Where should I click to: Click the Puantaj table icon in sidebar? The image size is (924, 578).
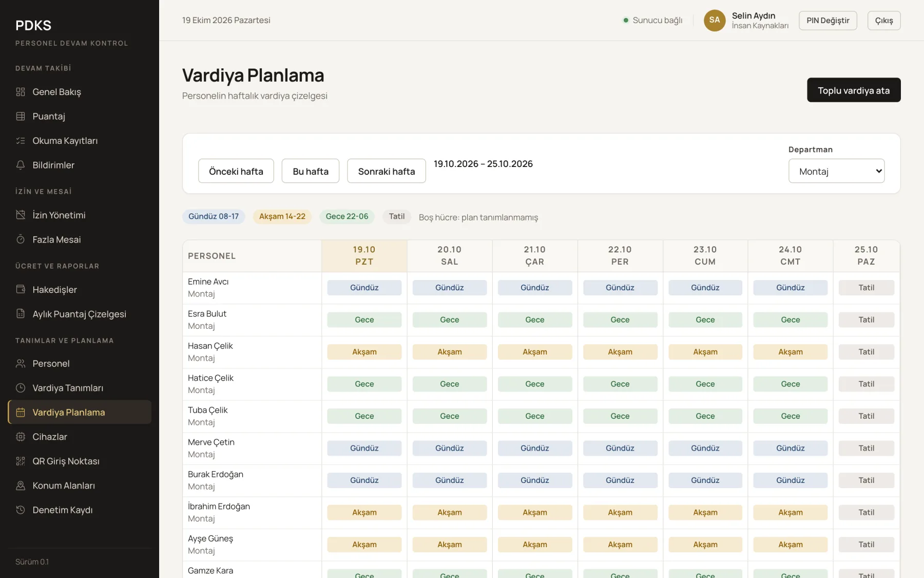point(21,116)
